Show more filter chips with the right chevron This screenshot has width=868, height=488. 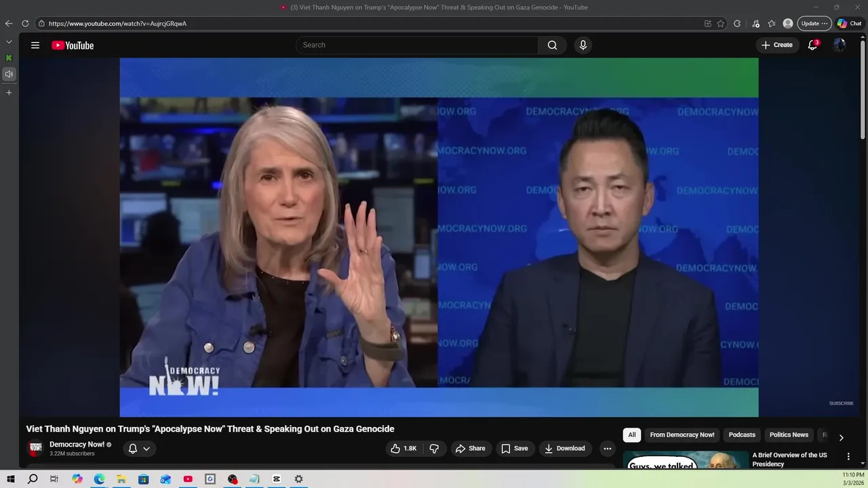click(841, 437)
